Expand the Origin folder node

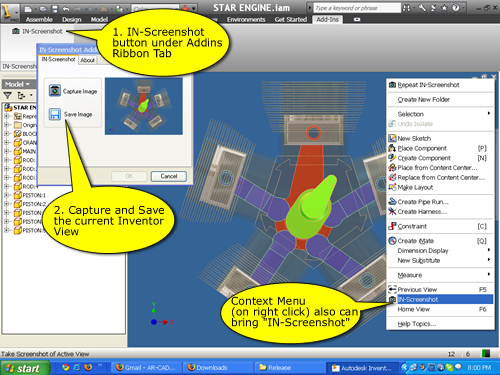[6, 125]
